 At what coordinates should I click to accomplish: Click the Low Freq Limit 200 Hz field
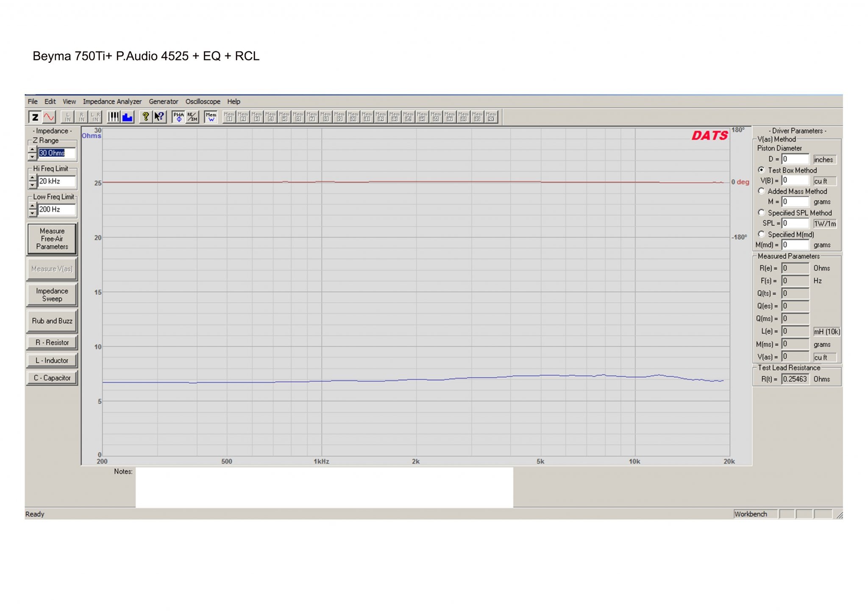pos(57,209)
